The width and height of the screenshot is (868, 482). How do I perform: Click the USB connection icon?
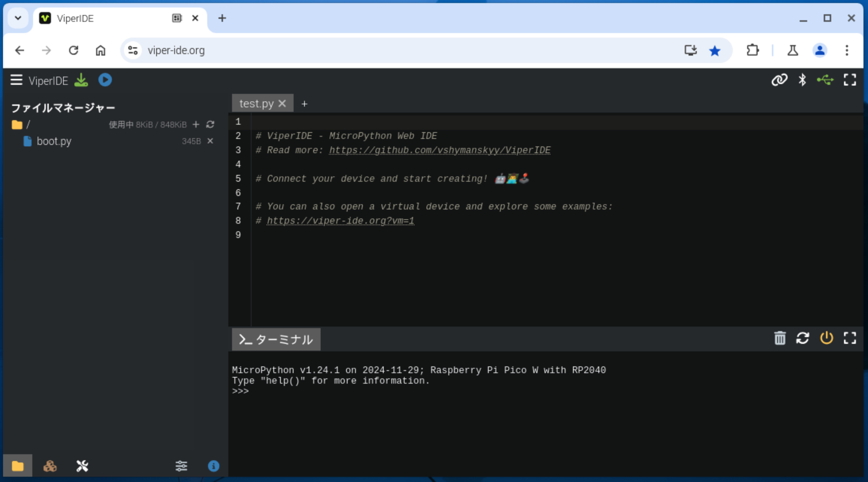point(825,80)
